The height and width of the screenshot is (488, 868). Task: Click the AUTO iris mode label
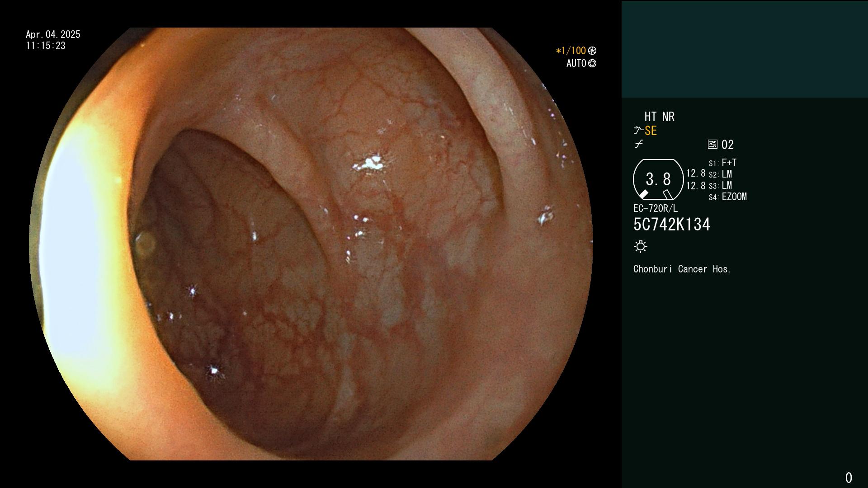pos(576,63)
